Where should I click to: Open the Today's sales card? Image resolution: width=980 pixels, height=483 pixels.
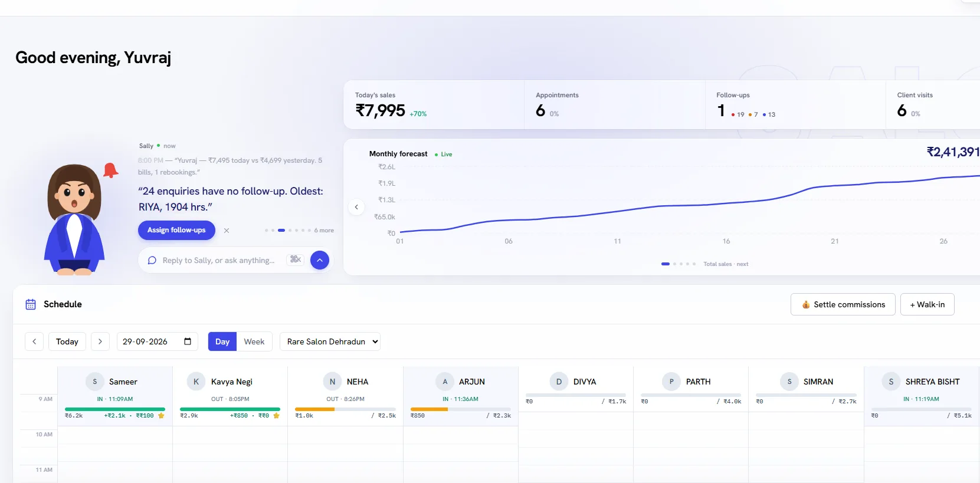434,105
